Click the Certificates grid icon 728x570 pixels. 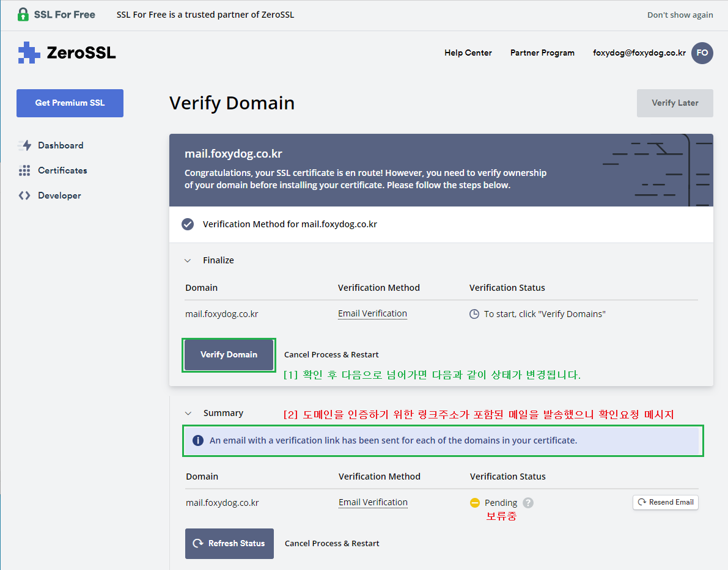(x=24, y=170)
